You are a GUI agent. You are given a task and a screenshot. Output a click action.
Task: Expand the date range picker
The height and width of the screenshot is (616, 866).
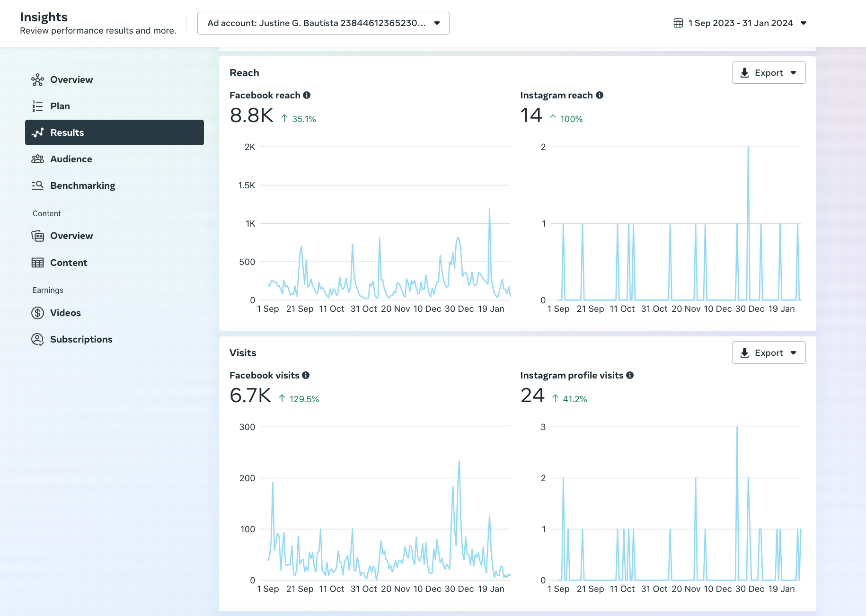click(740, 23)
